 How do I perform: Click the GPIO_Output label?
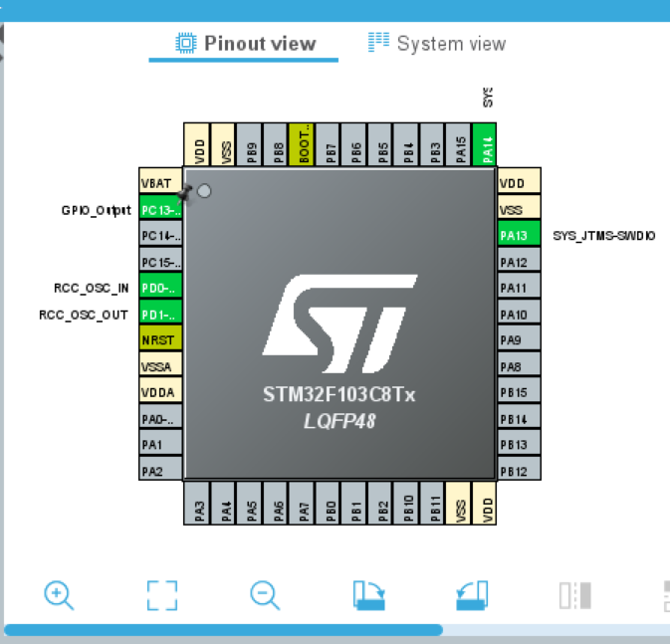point(97,210)
